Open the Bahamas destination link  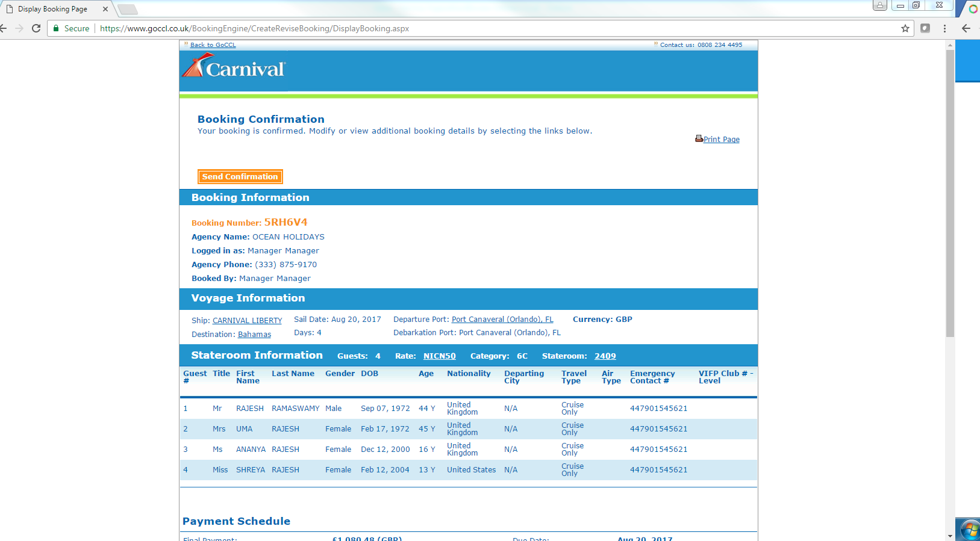[254, 335]
